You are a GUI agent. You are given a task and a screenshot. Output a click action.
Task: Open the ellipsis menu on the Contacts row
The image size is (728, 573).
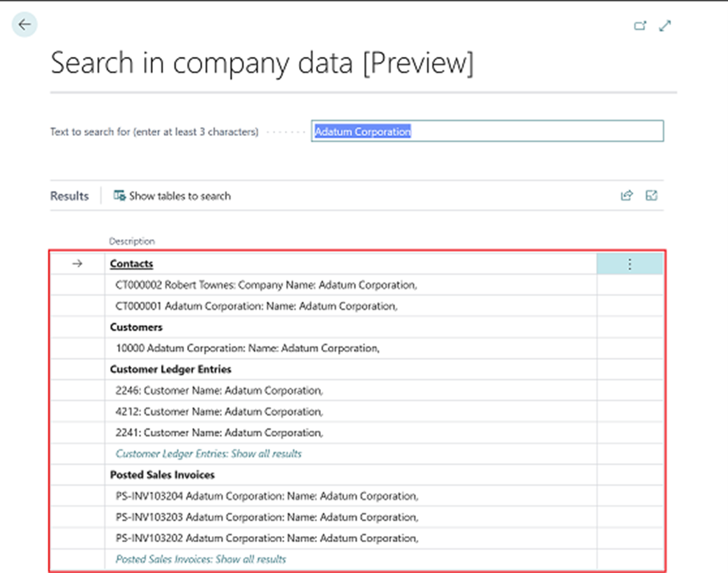point(630,263)
